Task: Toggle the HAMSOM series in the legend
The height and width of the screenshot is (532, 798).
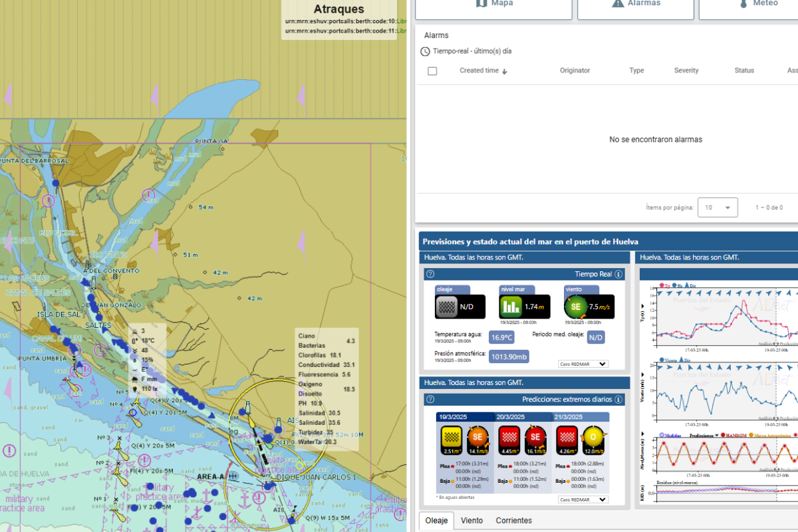Action: [735, 435]
